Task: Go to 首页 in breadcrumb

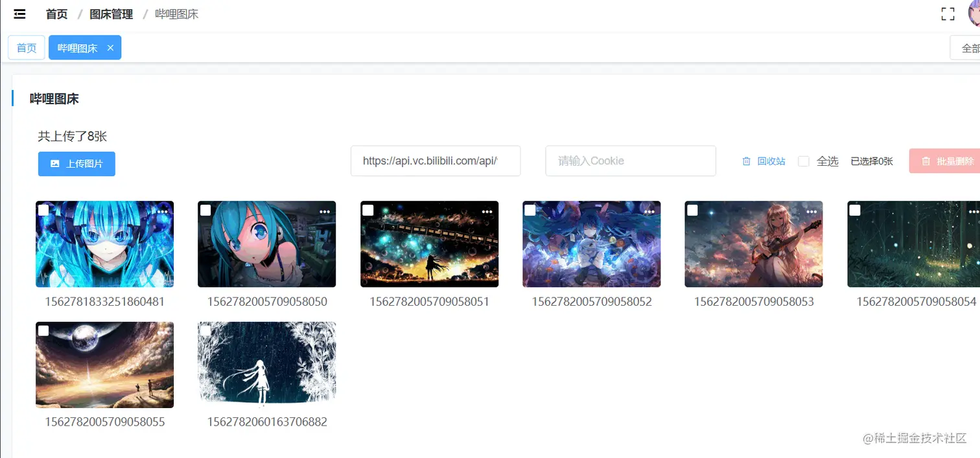Action: click(56, 14)
